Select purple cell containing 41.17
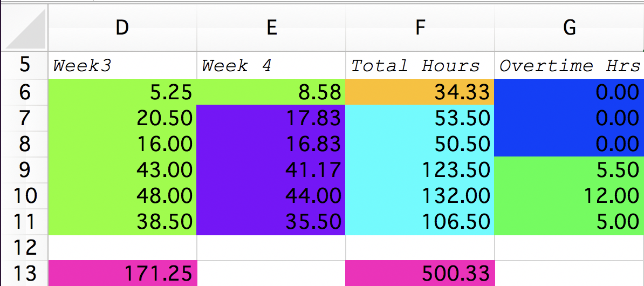This screenshot has height=286, width=644. (x=271, y=169)
